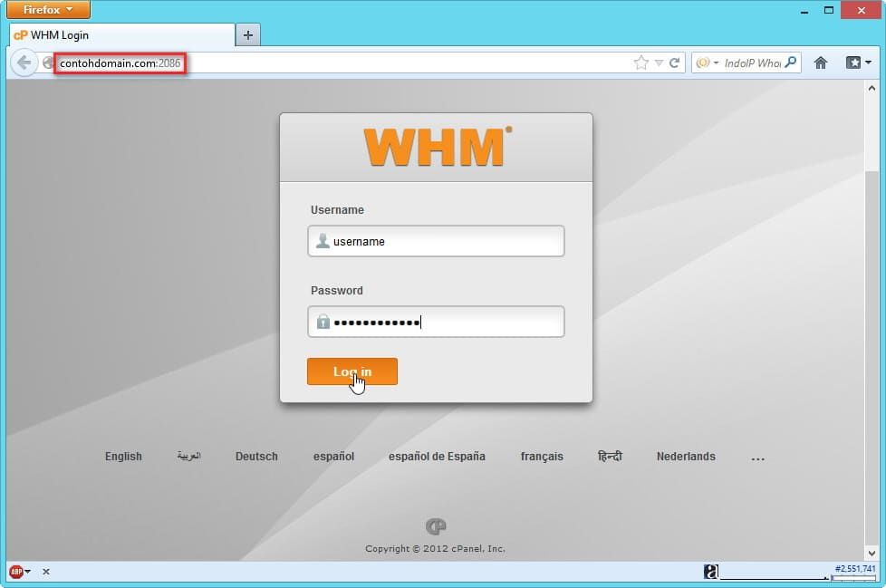This screenshot has height=588, width=886.
Task: Click the character encoding icon bottom right
Action: [x=710, y=571]
